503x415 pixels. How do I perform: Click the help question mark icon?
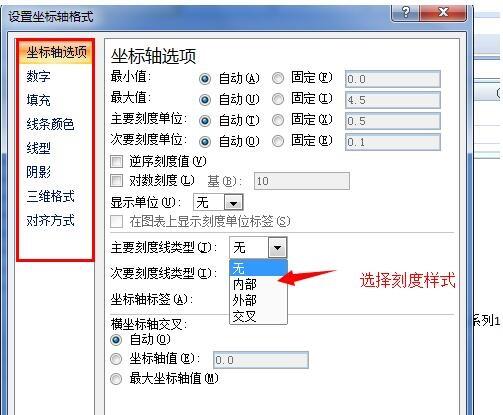(406, 13)
